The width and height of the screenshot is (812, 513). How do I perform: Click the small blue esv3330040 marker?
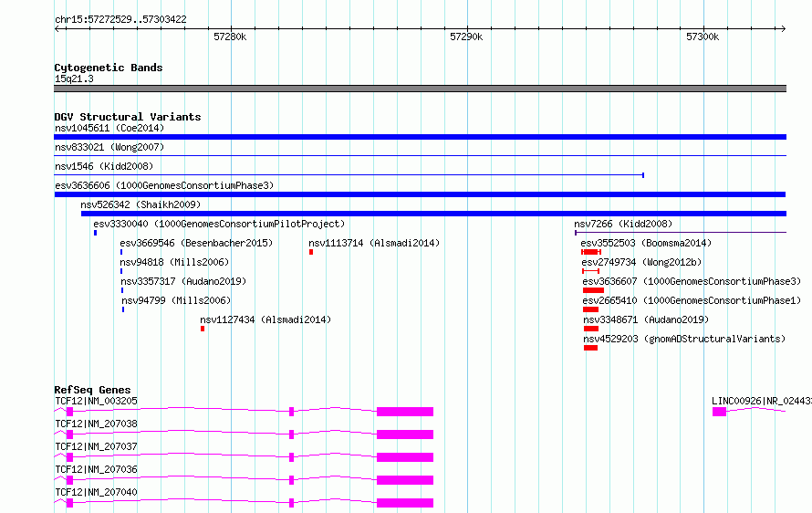[x=95, y=233]
